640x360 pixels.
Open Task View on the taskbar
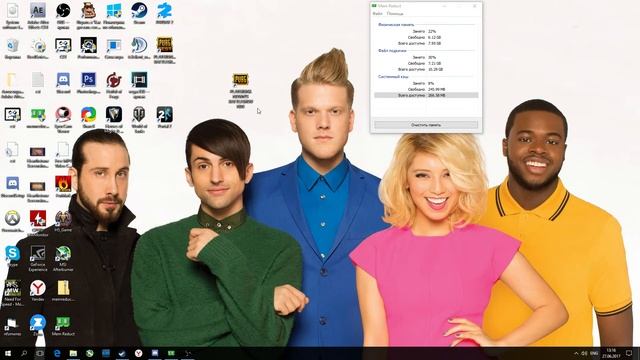(x=40, y=353)
